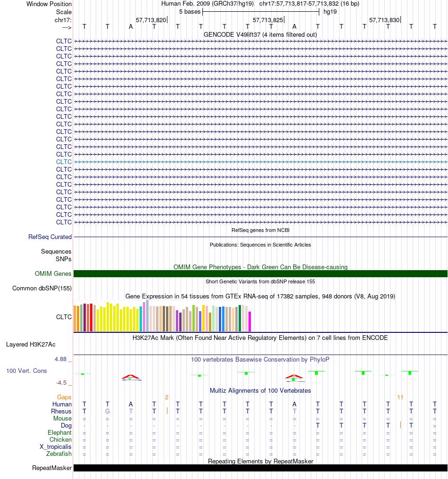
Task: Click the chr17: ruler label
Action: (x=63, y=20)
